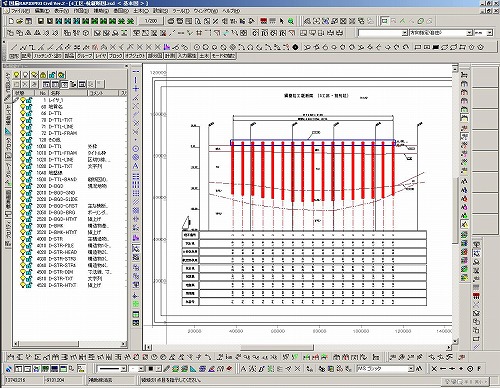Switch to the レイヤ tab under the drawing toolbar

(x=100, y=56)
